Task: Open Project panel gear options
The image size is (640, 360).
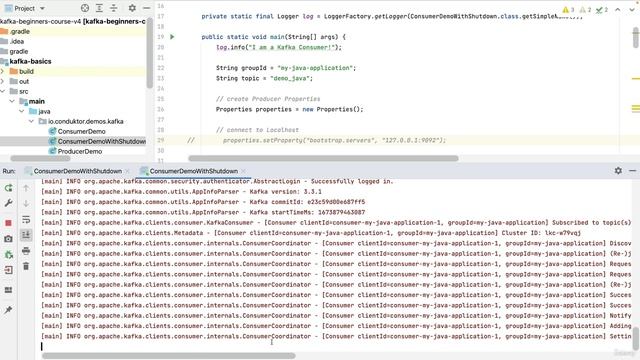Action: click(x=132, y=8)
